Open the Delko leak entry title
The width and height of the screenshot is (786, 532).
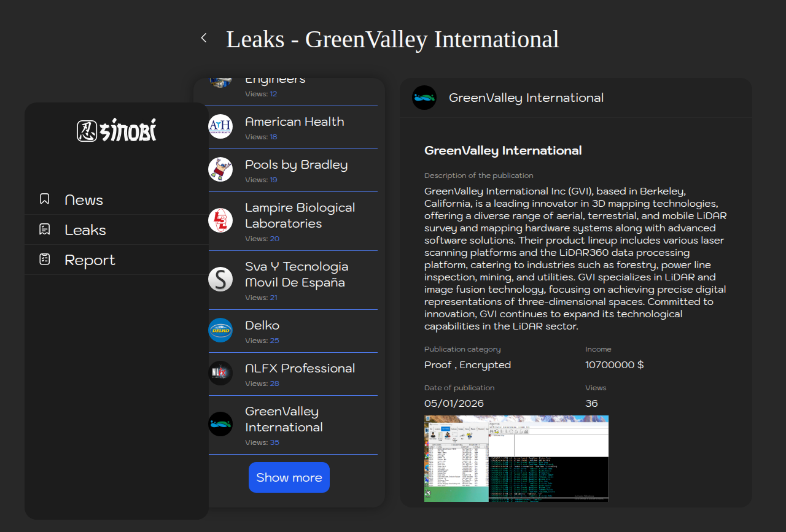(262, 325)
